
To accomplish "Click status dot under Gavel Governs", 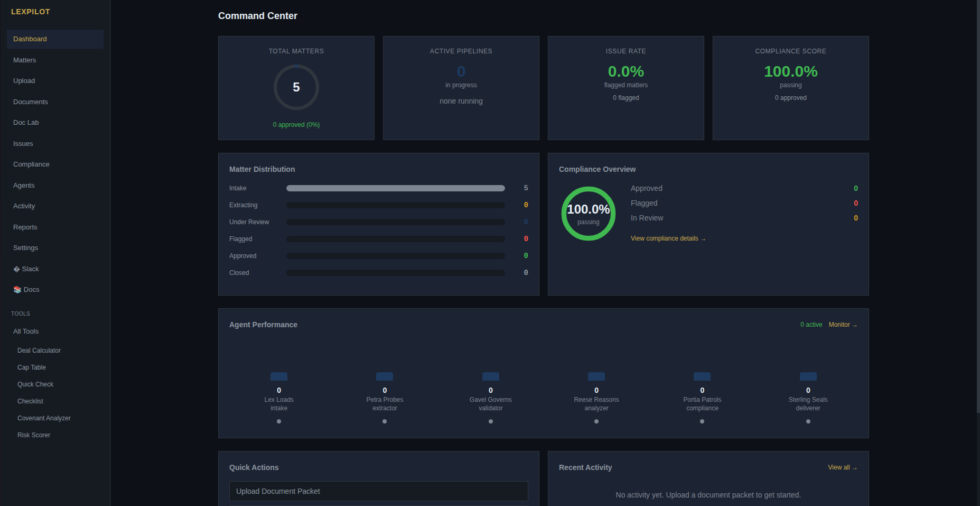I will click(x=491, y=421).
